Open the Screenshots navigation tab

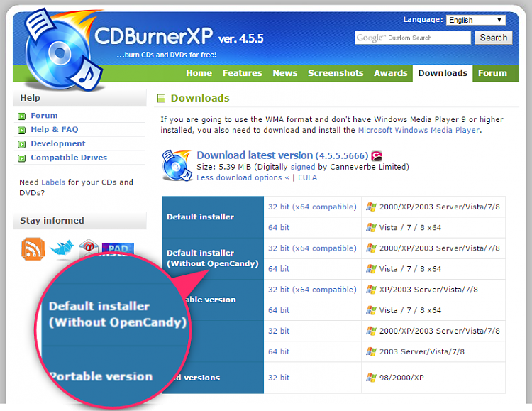click(336, 73)
